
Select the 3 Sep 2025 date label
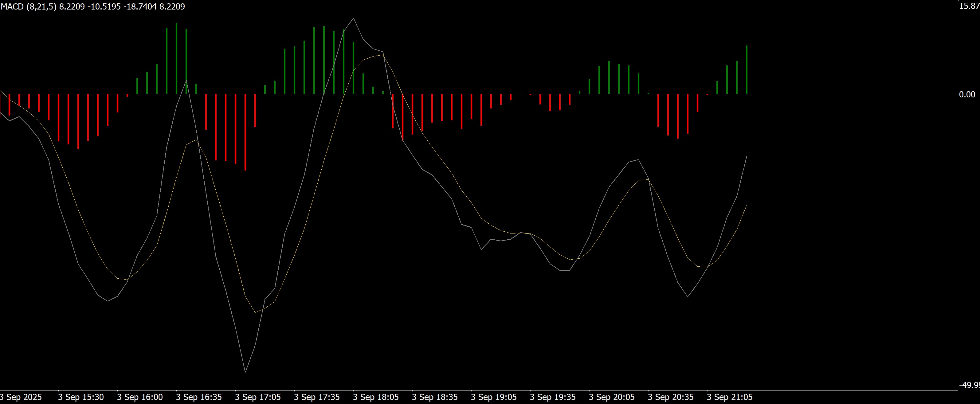click(x=21, y=397)
